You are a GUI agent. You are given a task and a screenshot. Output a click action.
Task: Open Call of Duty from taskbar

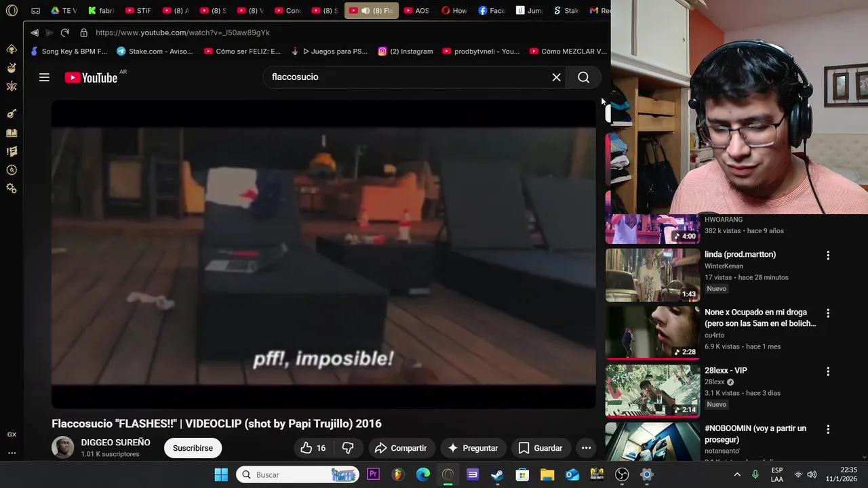[597, 474]
